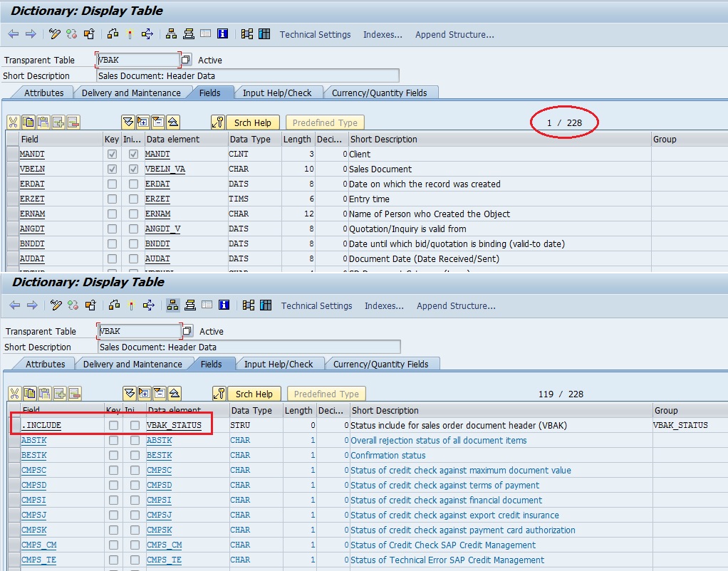Click the Check syntax icon in the 1/228 window
This screenshot has width=728, height=571.
coord(113,34)
